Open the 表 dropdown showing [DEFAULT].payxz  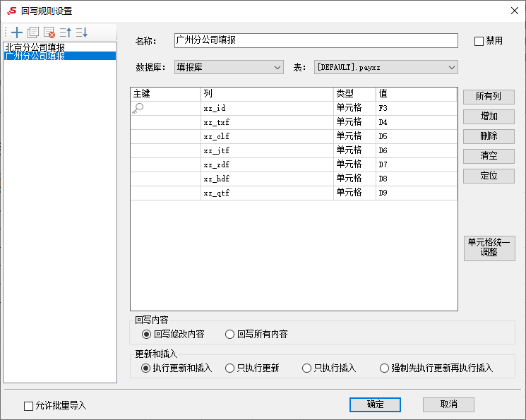385,67
